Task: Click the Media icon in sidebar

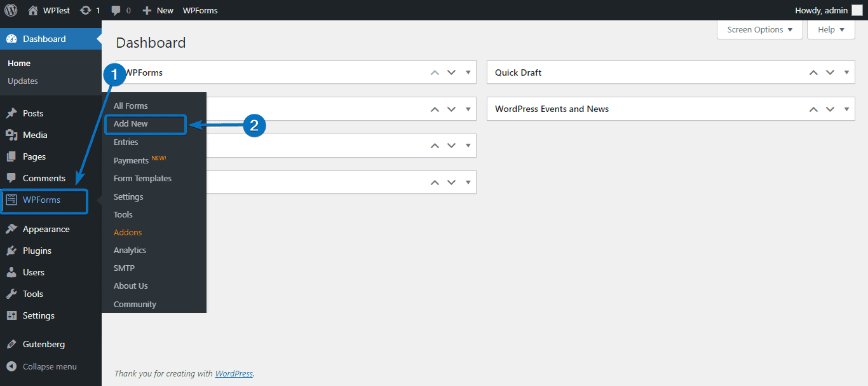Action: [x=11, y=135]
